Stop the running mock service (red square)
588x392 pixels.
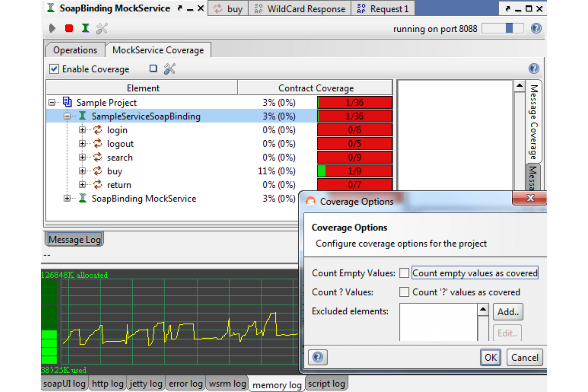69,28
